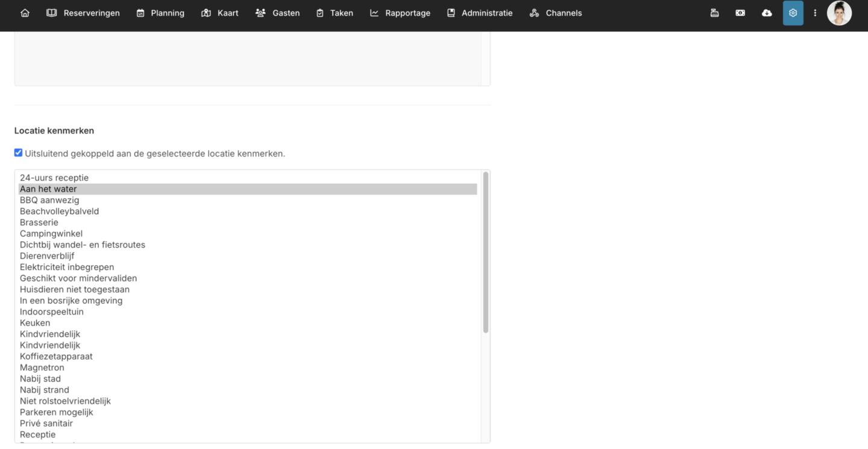Go to the Planning menu
Screen dimensions: 868x449
[x=160, y=13]
